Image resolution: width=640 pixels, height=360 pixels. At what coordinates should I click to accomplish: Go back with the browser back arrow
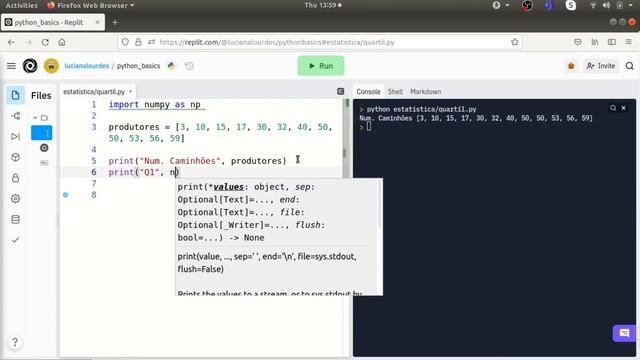coord(11,42)
